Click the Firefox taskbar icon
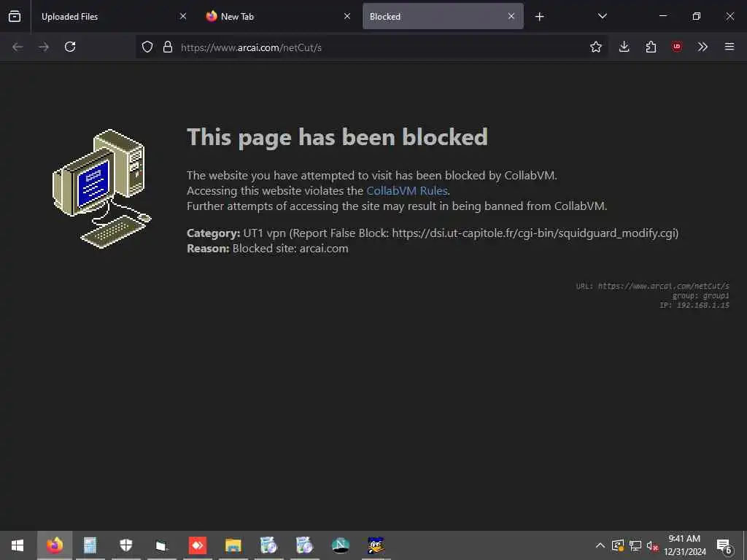 [54, 545]
